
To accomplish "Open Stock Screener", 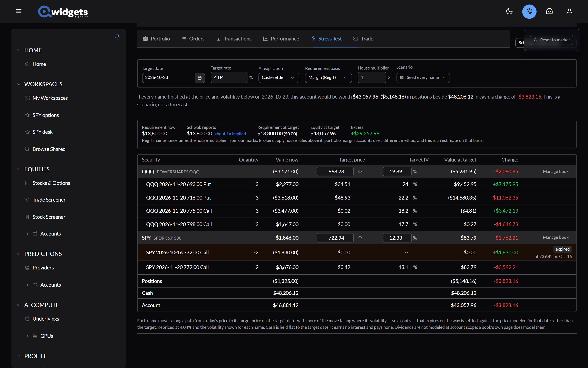I will [x=49, y=217].
